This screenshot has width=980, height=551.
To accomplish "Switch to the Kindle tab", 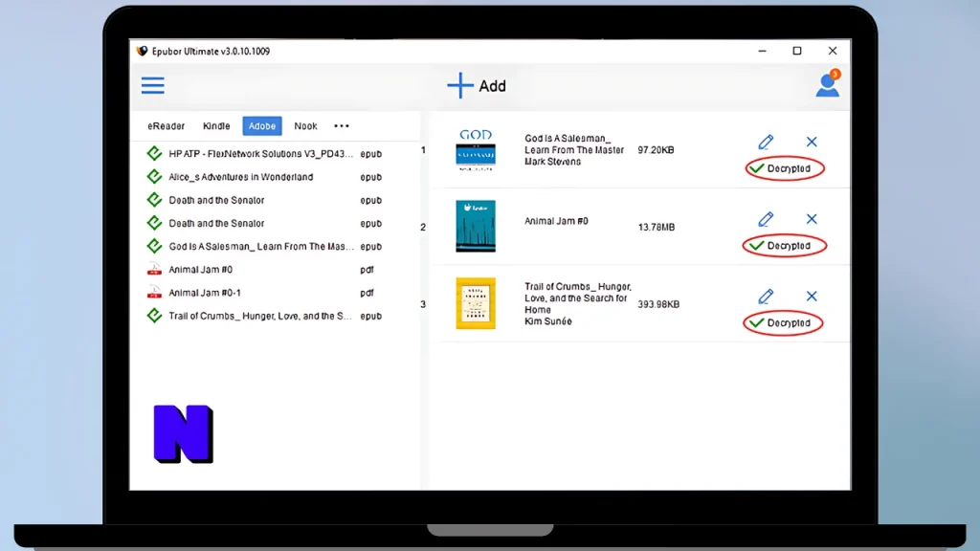I will click(216, 126).
